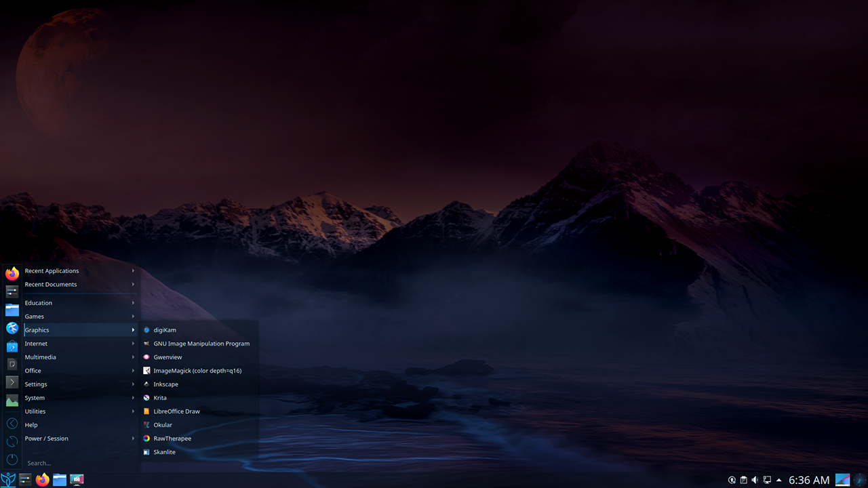Viewport: 868px width, 488px height.
Task: Open the 6:36 AM clock in the panel
Action: pos(809,480)
